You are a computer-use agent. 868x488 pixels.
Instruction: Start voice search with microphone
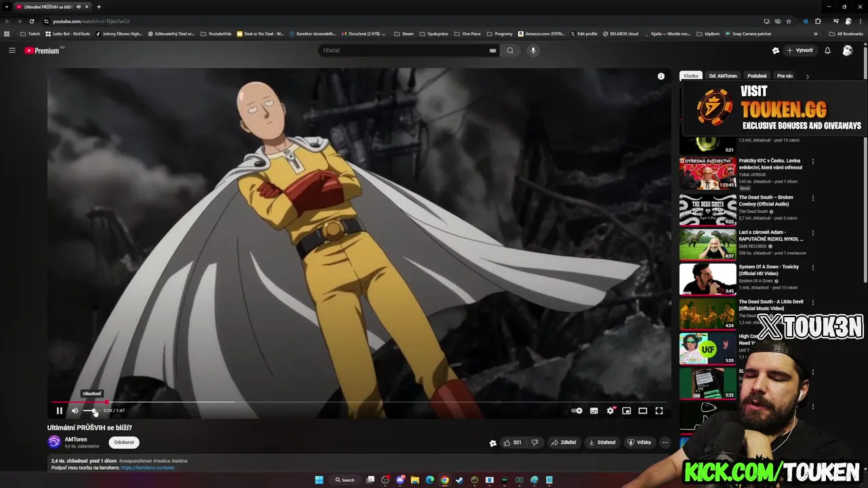[x=533, y=50]
